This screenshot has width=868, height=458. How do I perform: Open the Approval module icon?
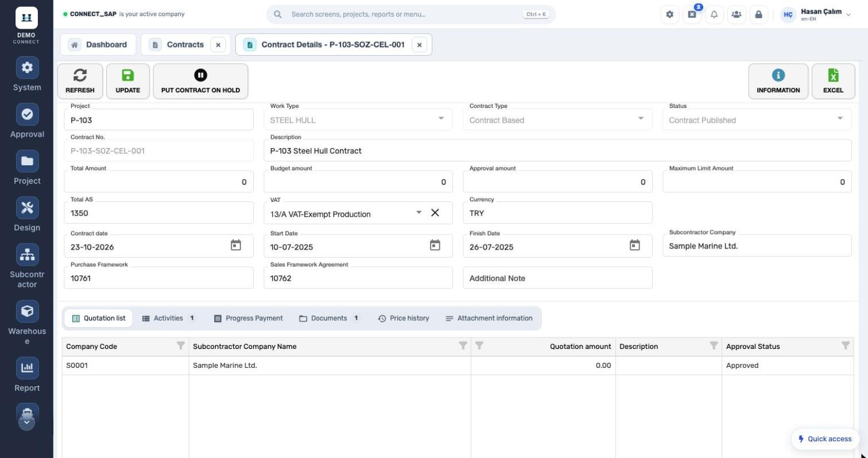tap(27, 114)
